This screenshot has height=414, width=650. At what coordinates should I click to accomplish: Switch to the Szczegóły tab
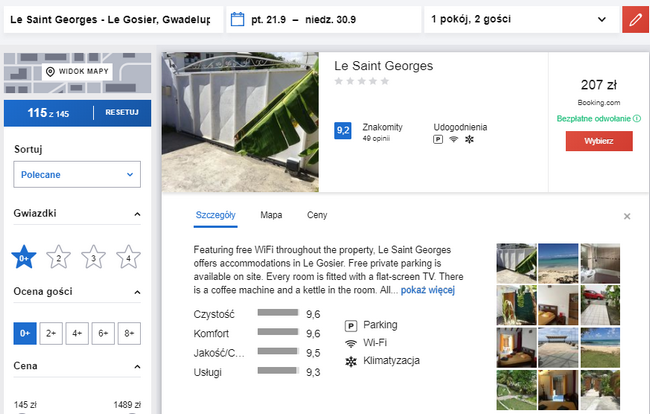click(216, 215)
